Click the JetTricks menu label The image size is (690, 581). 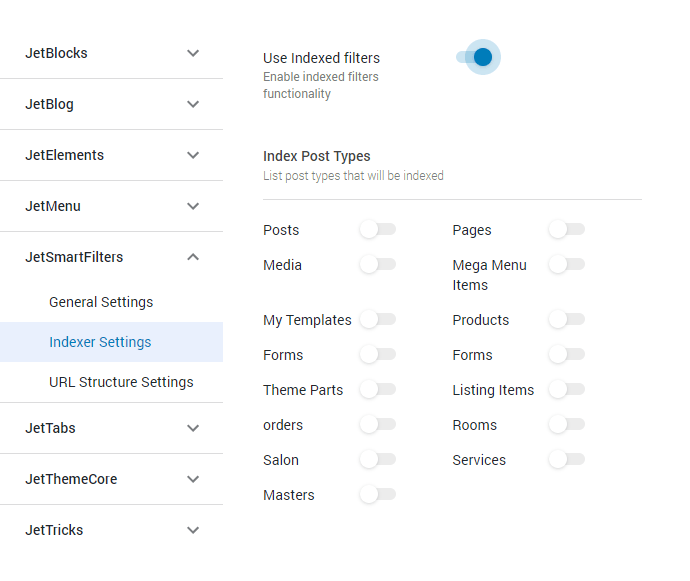[x=54, y=530]
